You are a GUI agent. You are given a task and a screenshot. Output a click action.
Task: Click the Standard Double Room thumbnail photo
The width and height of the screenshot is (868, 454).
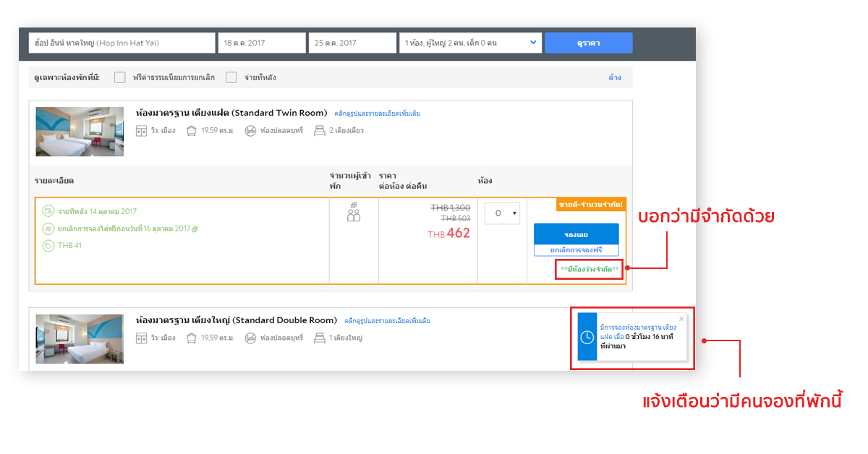pos(80,338)
